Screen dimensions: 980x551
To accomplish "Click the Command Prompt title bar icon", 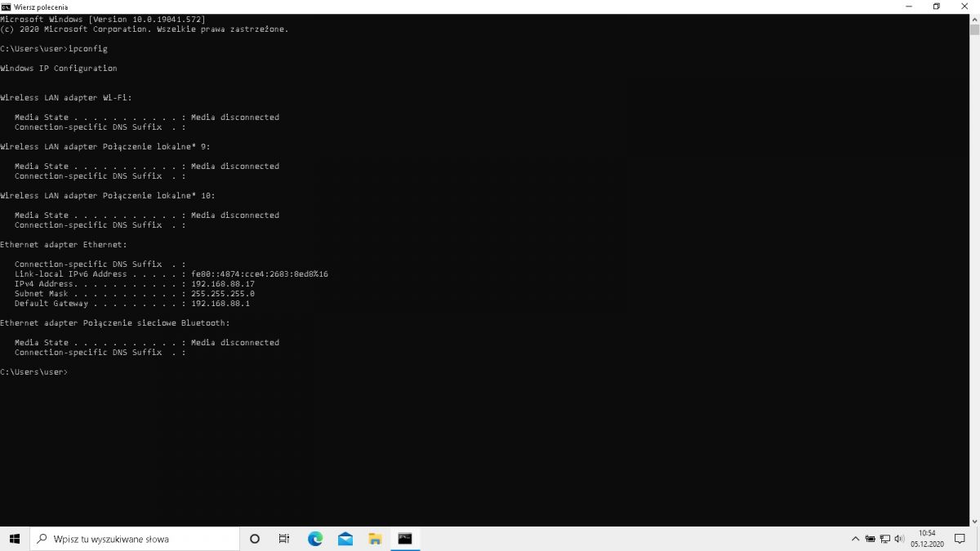I will [7, 6].
